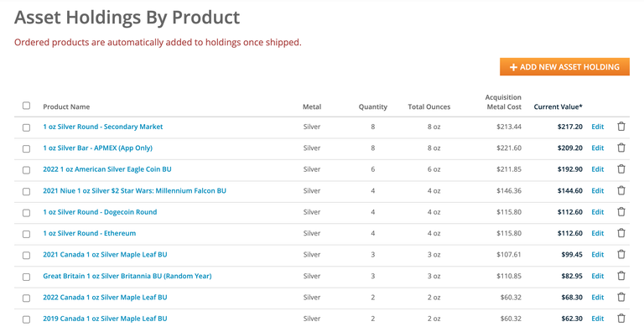This screenshot has height=332, width=644.
Task: Add a new asset holding
Action: pyautogui.click(x=564, y=67)
